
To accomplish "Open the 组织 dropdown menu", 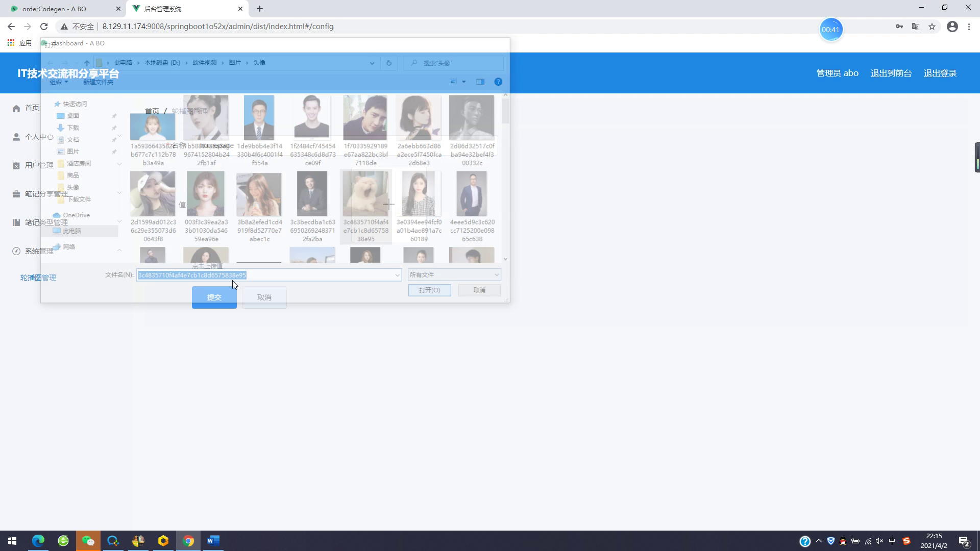I will [x=59, y=82].
